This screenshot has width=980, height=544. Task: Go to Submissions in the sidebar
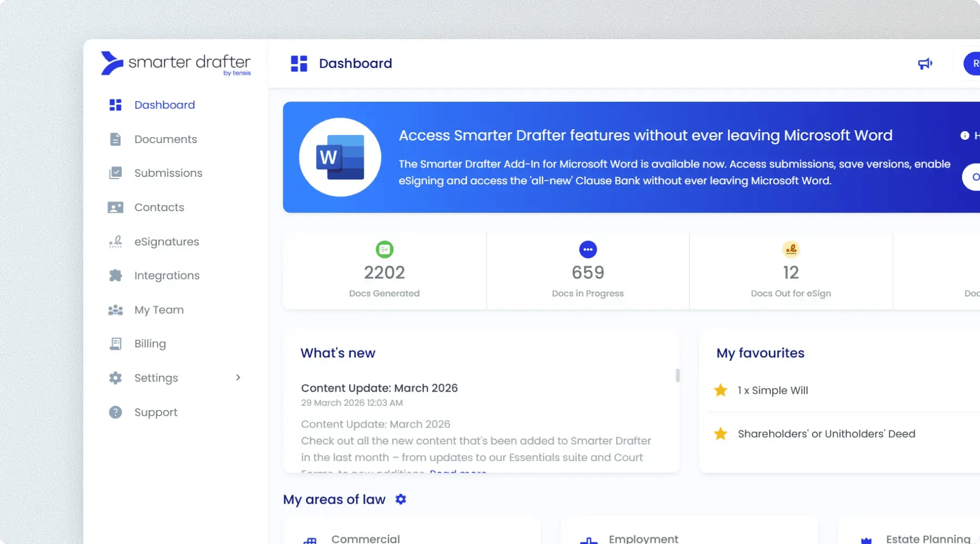[168, 173]
